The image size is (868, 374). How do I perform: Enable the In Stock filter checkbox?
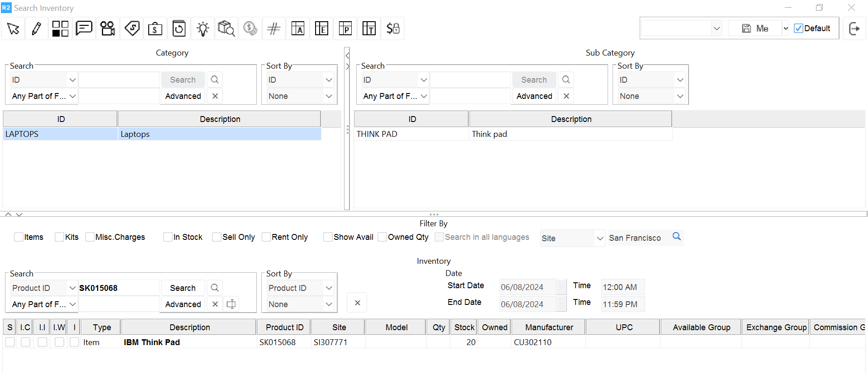coord(168,237)
